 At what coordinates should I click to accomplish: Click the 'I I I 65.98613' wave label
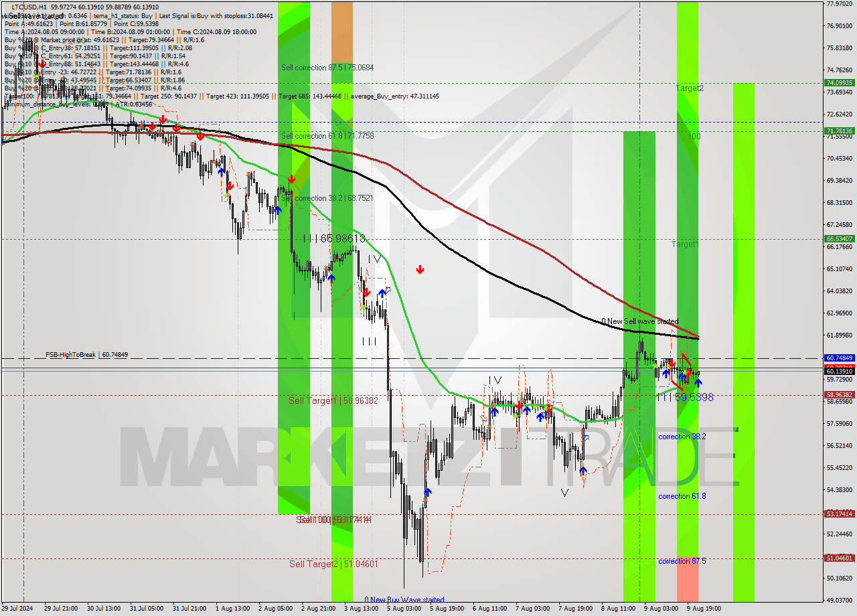(x=334, y=238)
